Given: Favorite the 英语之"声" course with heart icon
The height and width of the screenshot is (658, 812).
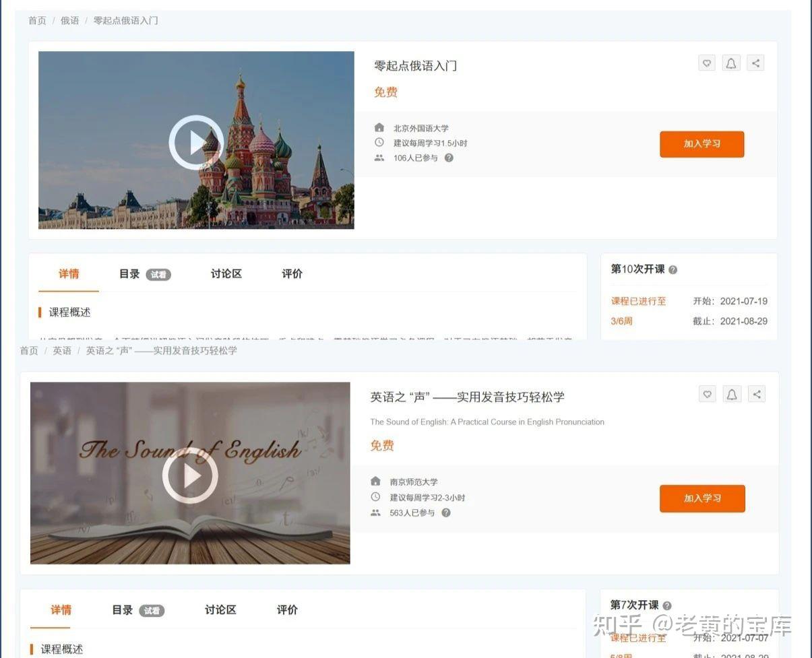Looking at the screenshot, I should coord(708,395).
